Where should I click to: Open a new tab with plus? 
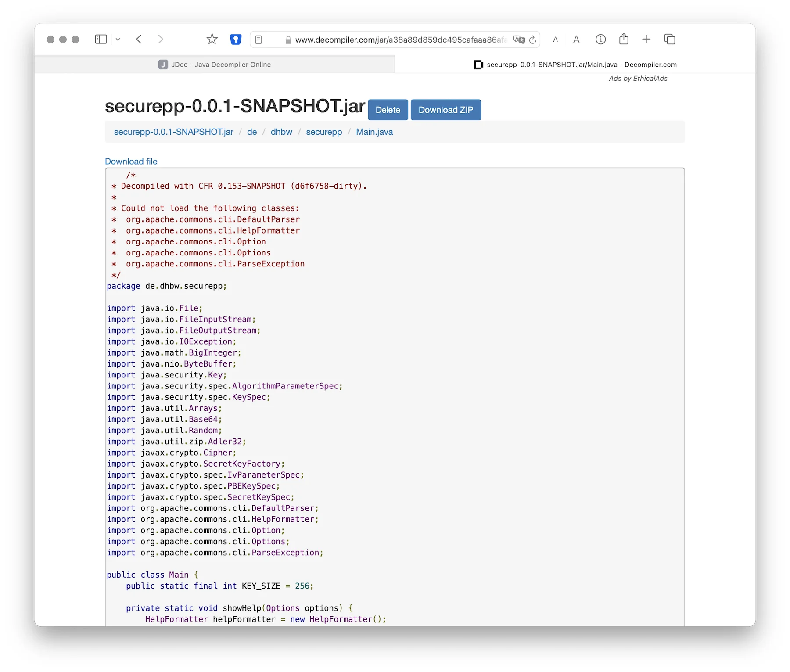coord(646,40)
